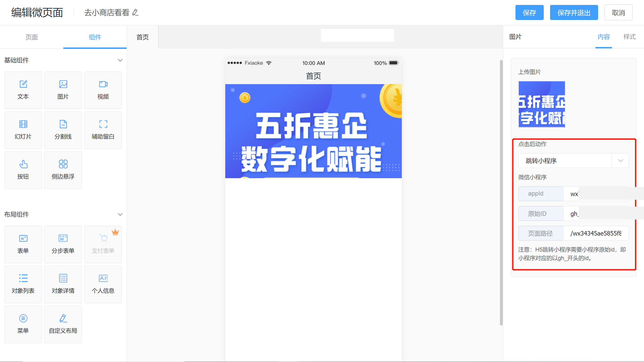Open the 样式 style tab
Image resolution: width=644 pixels, height=362 pixels.
(629, 37)
